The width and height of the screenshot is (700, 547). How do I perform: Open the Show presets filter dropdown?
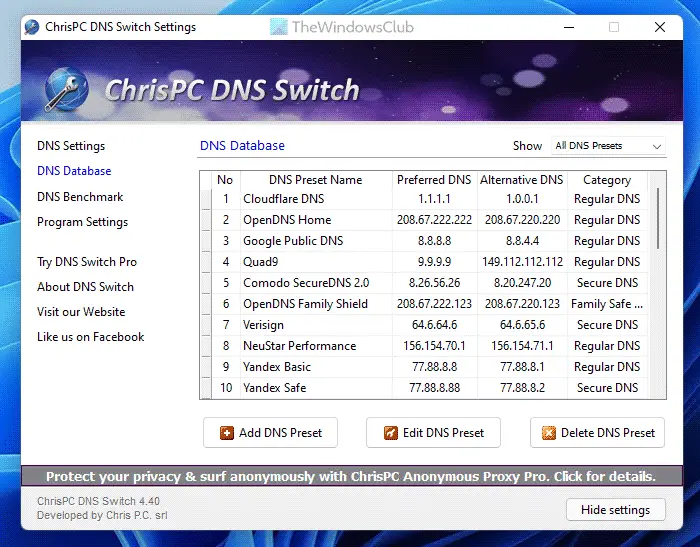point(608,146)
